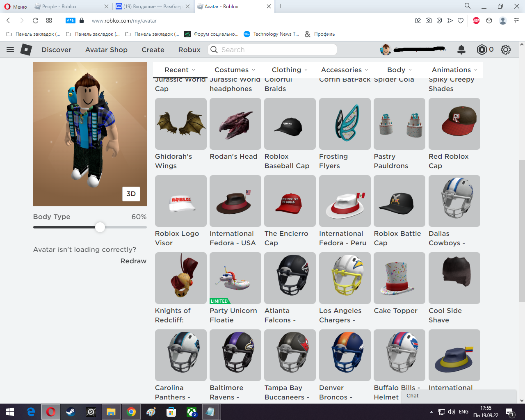Open the notifications bell
Screen dimensions: 525x420
pos(461,50)
